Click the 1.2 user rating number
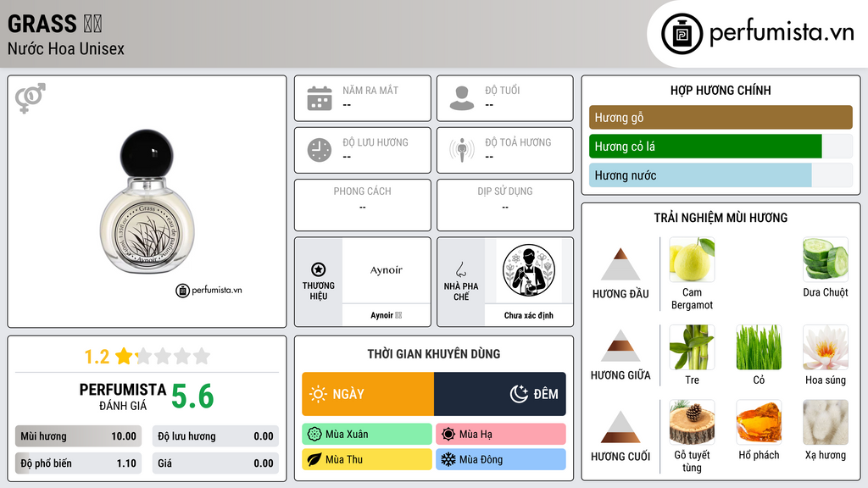The height and width of the screenshot is (488, 868). click(x=97, y=357)
